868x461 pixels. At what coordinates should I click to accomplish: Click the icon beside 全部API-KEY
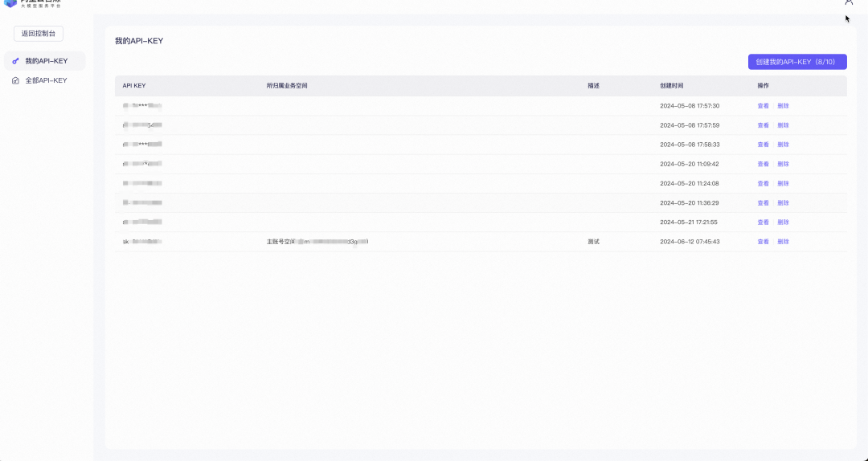[15, 80]
